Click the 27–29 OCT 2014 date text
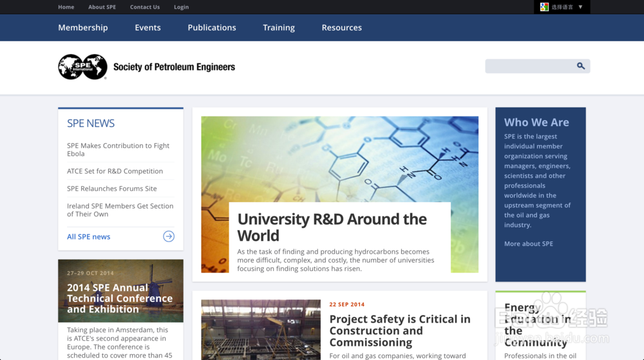 (x=90, y=273)
